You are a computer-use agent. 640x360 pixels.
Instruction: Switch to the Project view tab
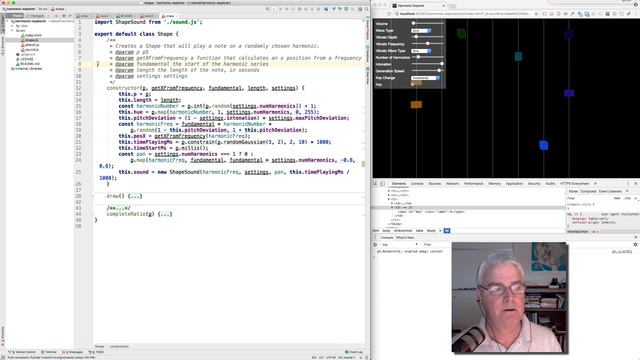16,16
